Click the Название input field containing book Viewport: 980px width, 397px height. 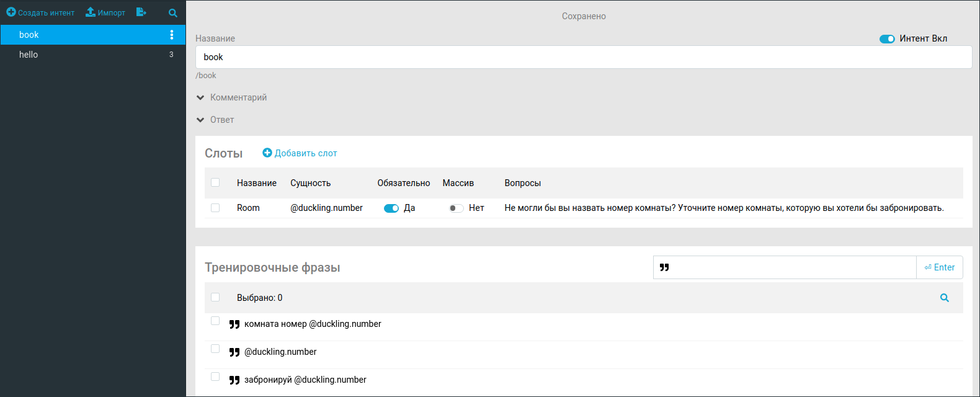click(583, 57)
